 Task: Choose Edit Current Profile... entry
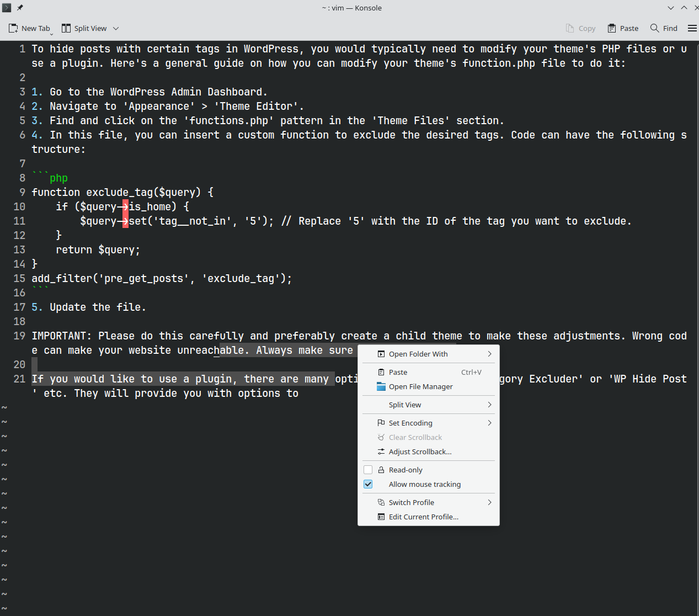coord(429,517)
